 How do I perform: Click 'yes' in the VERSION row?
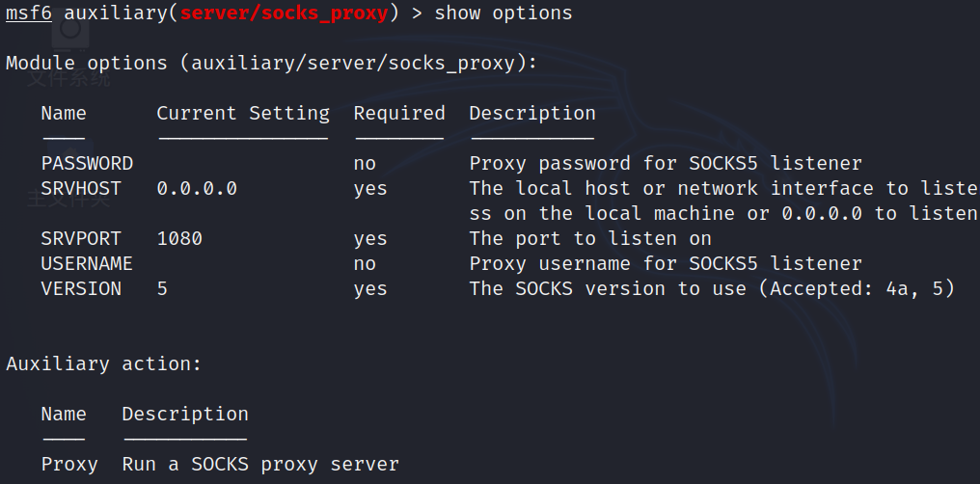point(370,288)
